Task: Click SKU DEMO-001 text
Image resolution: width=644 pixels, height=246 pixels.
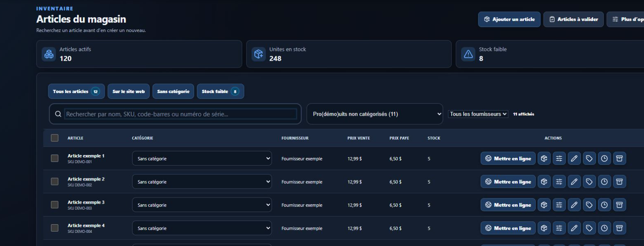Action: click(80, 162)
